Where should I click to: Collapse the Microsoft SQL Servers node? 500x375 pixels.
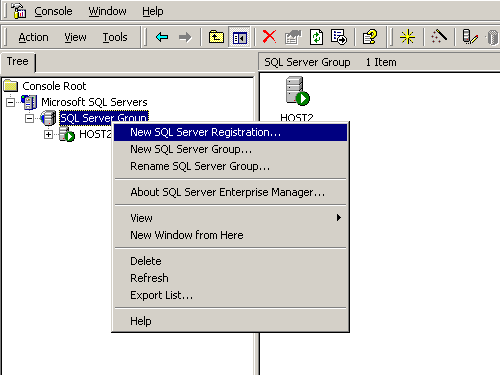click(x=11, y=102)
